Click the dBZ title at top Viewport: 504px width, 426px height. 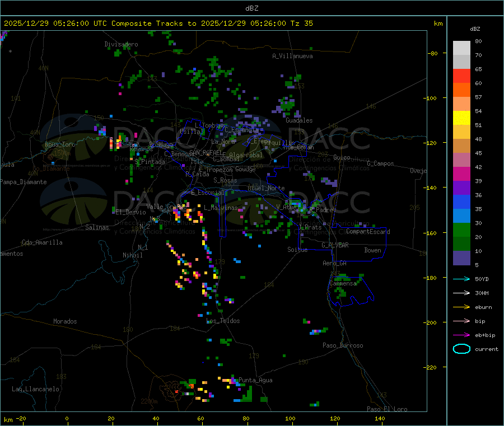[251, 8]
